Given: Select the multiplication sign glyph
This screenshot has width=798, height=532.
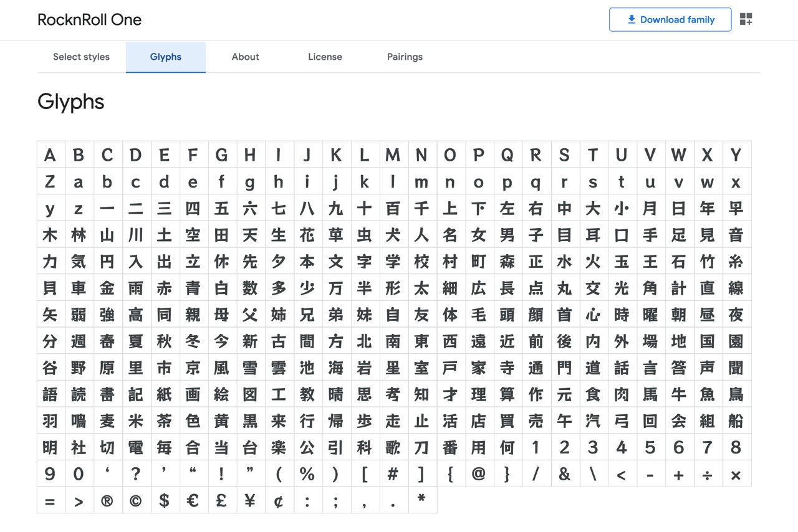Looking at the screenshot, I should coord(736,473).
